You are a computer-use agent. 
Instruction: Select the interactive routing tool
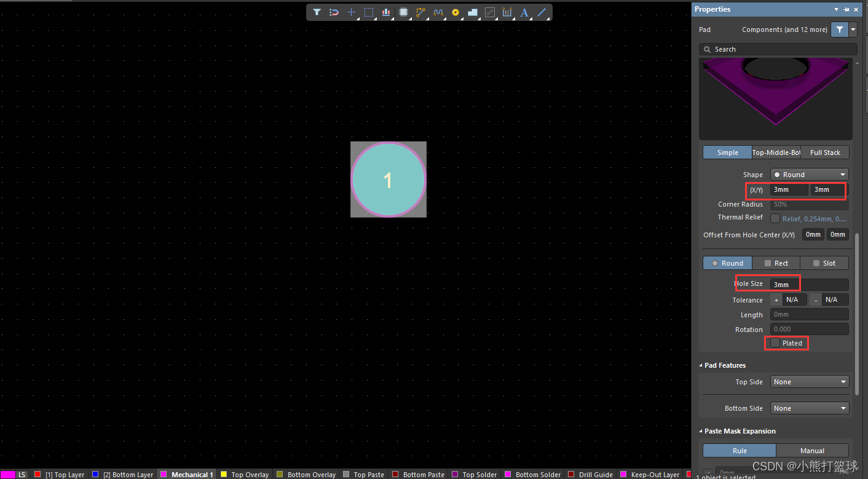click(x=420, y=12)
